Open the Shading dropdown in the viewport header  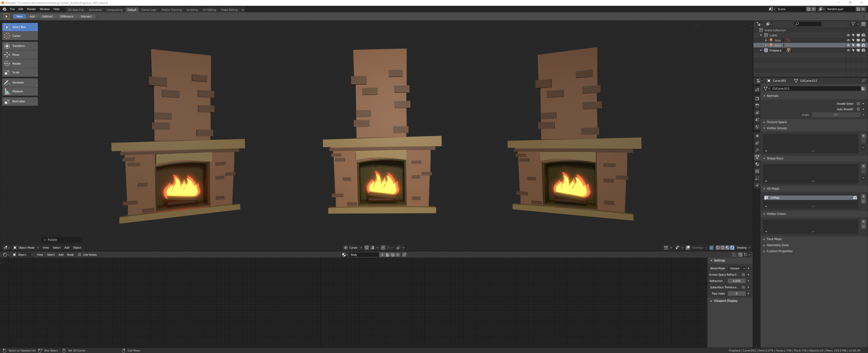pyautogui.click(x=743, y=247)
